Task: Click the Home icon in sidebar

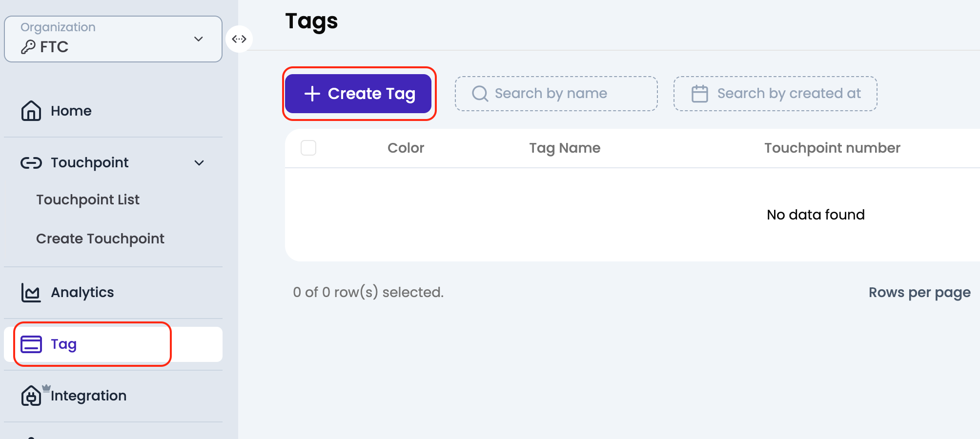Action: (x=30, y=111)
